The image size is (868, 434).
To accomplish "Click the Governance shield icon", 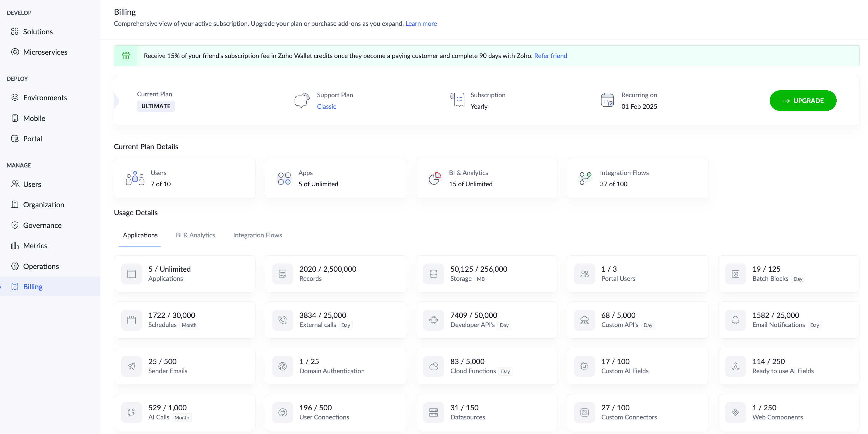I will coord(15,225).
